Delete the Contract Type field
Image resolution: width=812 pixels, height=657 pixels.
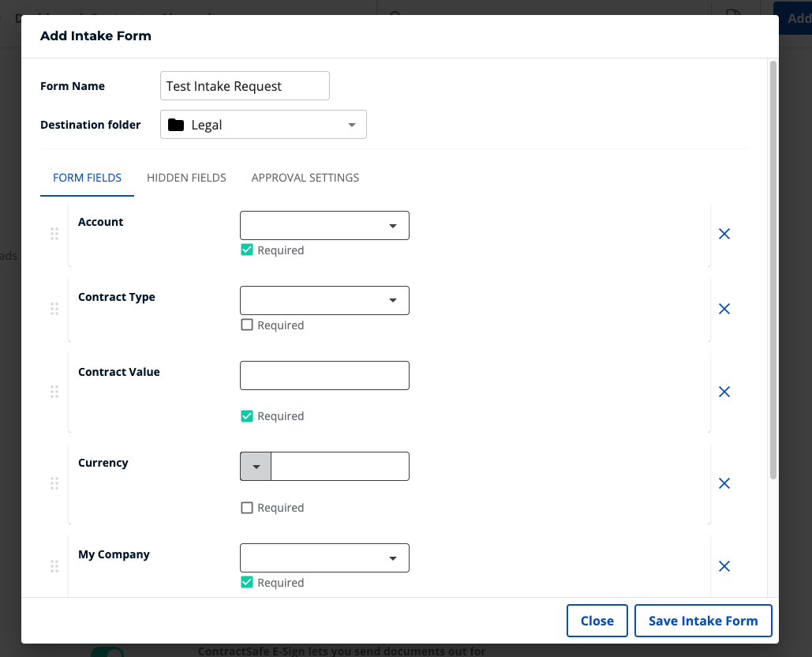724,309
